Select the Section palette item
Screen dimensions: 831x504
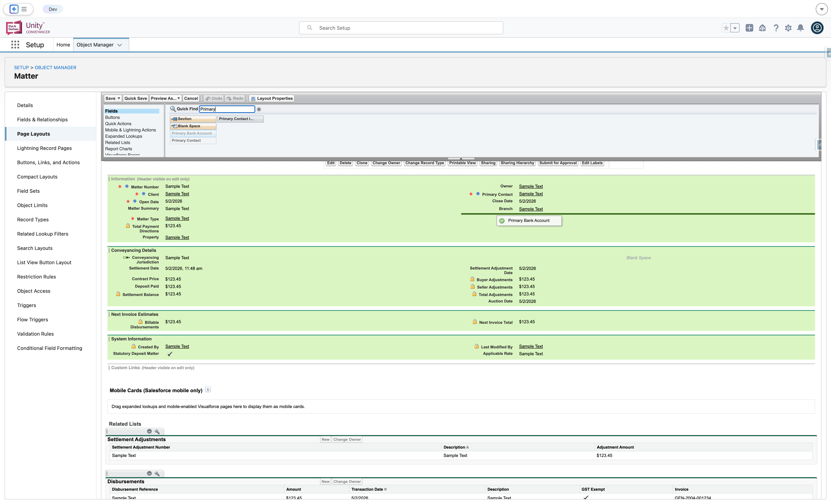pyautogui.click(x=193, y=119)
